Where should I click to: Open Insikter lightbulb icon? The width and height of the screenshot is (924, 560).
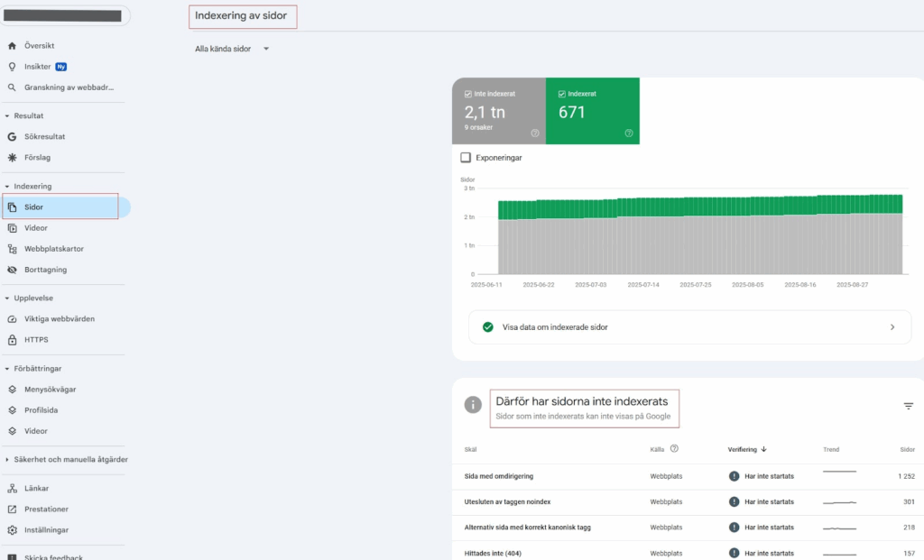[12, 67]
